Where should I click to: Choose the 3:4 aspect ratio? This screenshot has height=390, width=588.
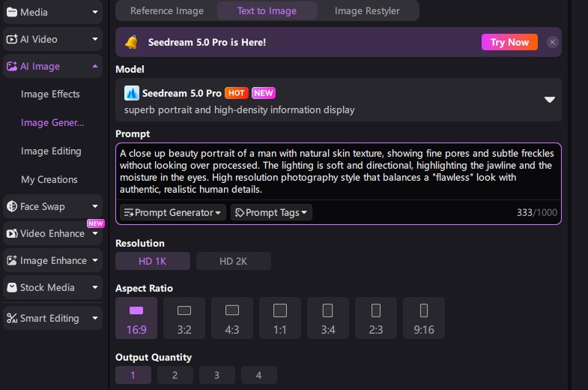click(328, 318)
